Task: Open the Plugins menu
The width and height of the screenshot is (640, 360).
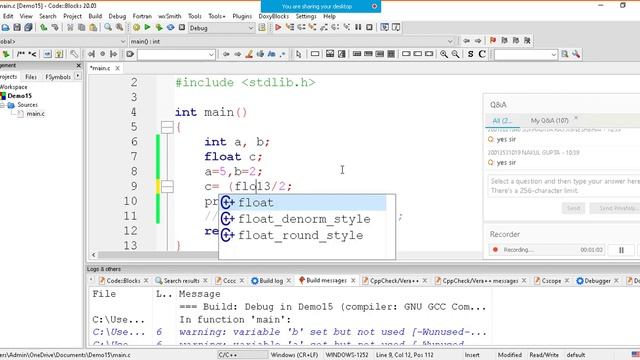Action: click(242, 16)
